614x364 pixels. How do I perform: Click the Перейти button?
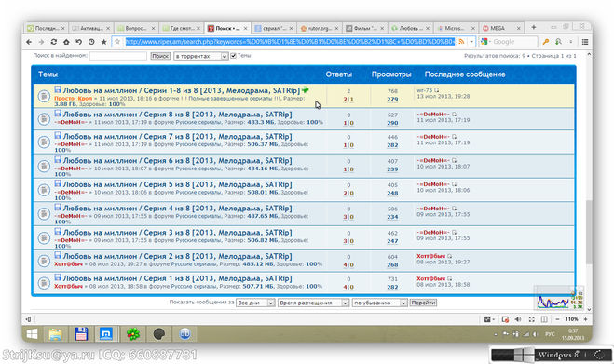click(x=423, y=303)
